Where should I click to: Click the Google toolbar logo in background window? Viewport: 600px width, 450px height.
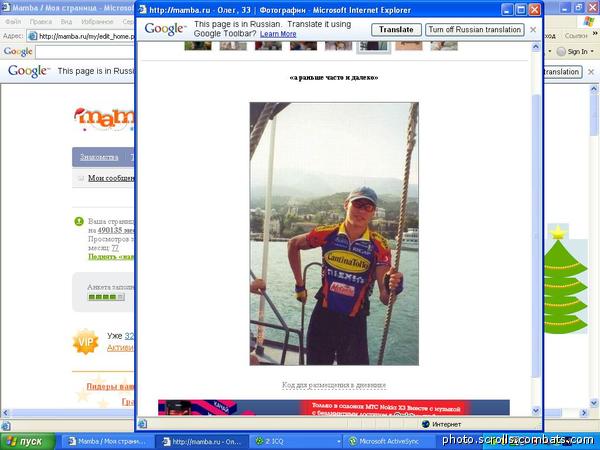18,52
